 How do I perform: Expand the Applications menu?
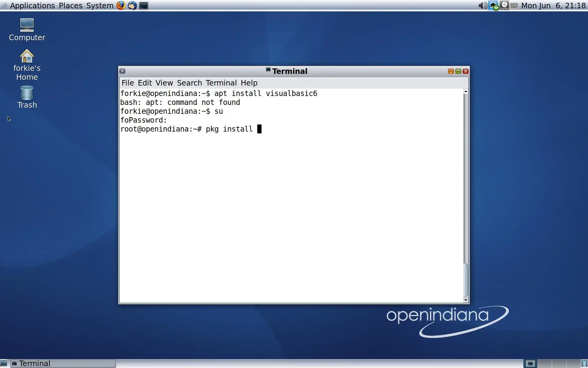(x=32, y=6)
